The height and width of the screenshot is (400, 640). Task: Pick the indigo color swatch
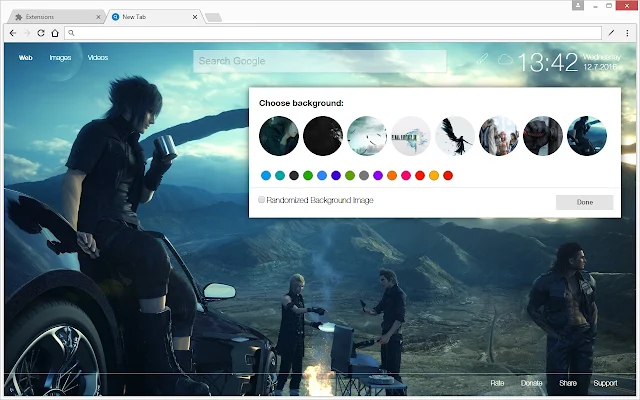[x=336, y=176]
